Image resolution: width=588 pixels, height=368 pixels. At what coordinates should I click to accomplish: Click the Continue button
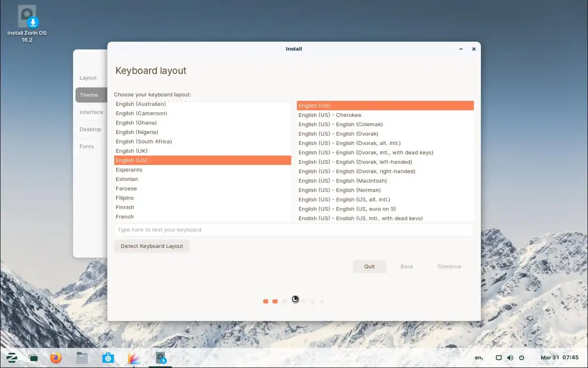click(x=449, y=266)
